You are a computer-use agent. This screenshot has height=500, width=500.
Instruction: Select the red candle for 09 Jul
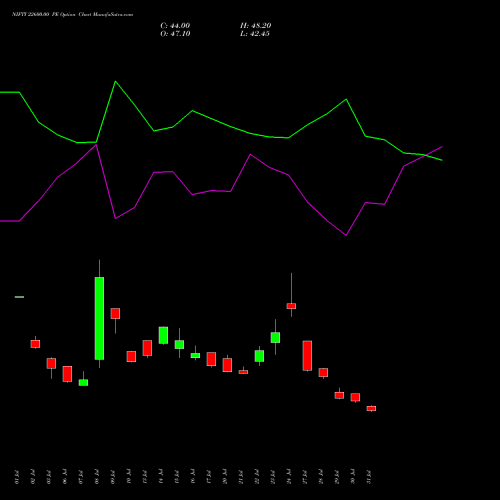(x=115, y=313)
